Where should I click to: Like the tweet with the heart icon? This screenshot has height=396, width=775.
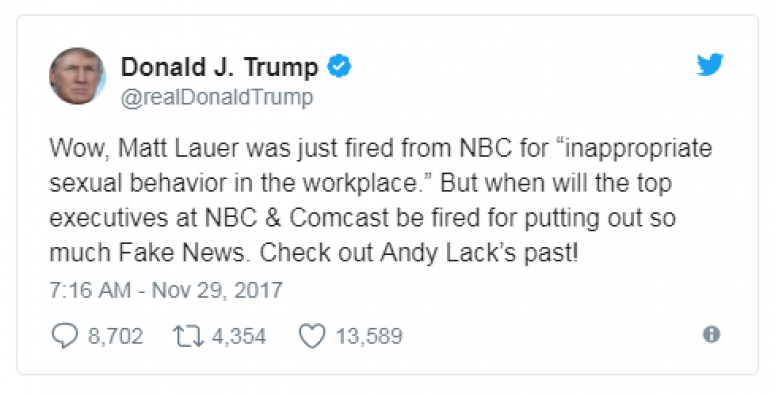point(312,336)
